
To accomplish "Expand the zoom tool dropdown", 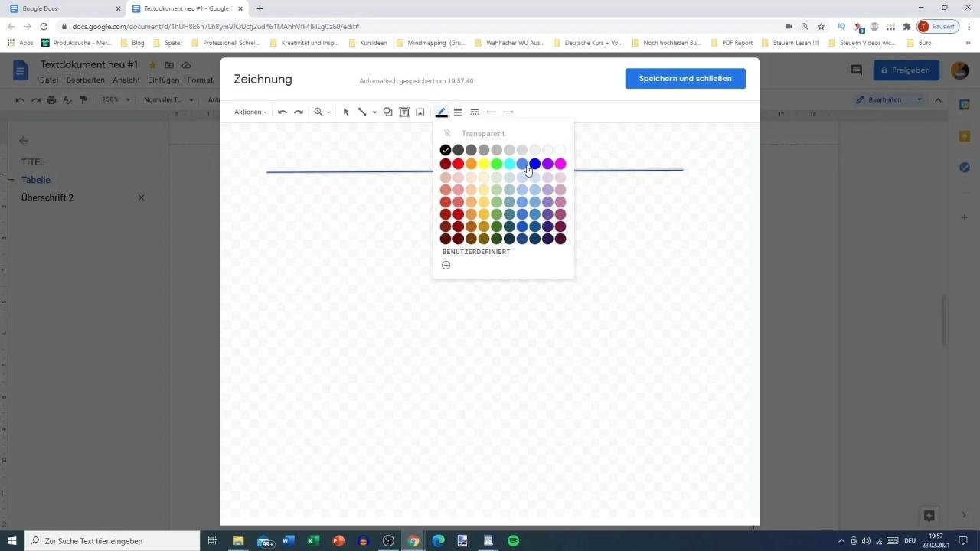I will (x=328, y=112).
